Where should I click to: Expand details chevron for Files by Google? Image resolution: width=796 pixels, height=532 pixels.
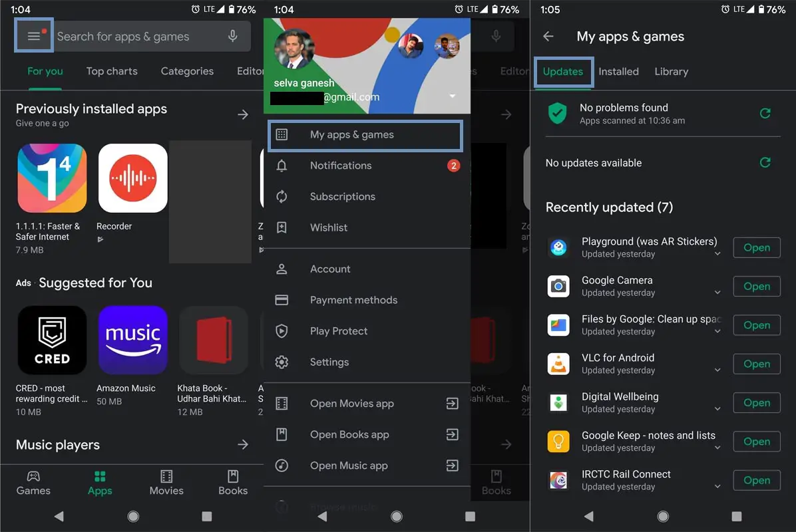(x=717, y=332)
